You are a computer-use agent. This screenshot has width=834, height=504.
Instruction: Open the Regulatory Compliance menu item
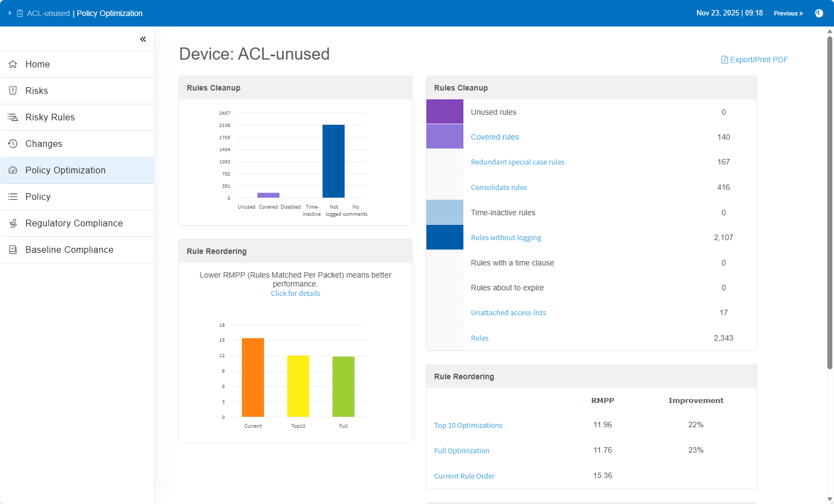[x=74, y=223]
